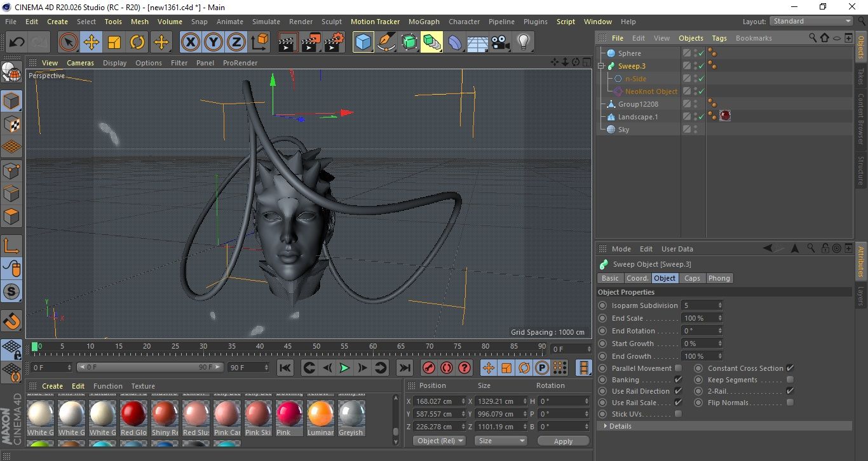
Task: Toggle Use Rail Direction checkbox
Action: tap(678, 391)
